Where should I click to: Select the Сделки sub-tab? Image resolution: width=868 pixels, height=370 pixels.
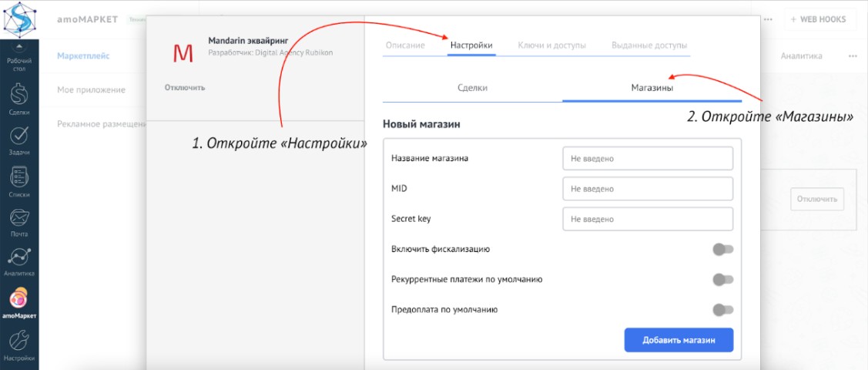point(472,88)
